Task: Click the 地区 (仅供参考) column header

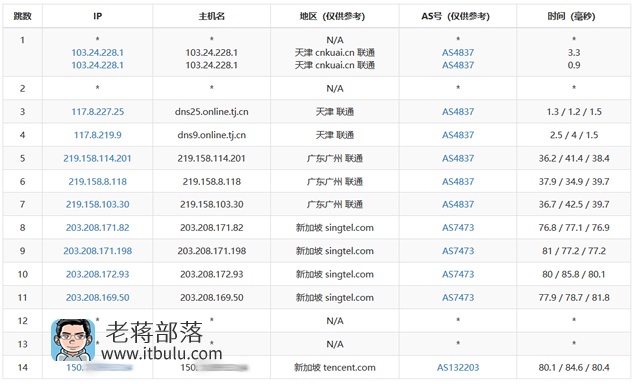Action: pyautogui.click(x=335, y=16)
